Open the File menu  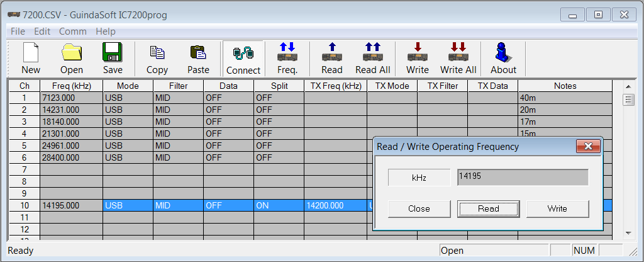coord(18,31)
